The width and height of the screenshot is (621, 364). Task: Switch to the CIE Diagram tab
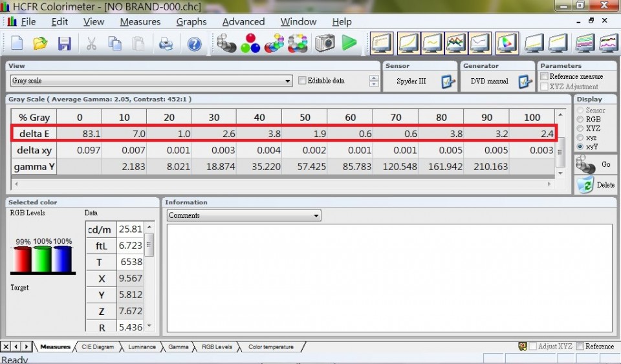pyautogui.click(x=98, y=347)
